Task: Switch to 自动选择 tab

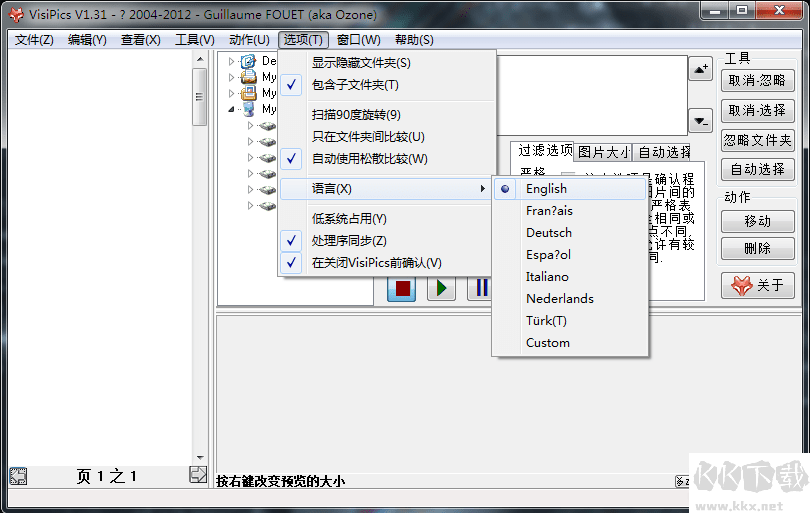Action: [x=663, y=152]
